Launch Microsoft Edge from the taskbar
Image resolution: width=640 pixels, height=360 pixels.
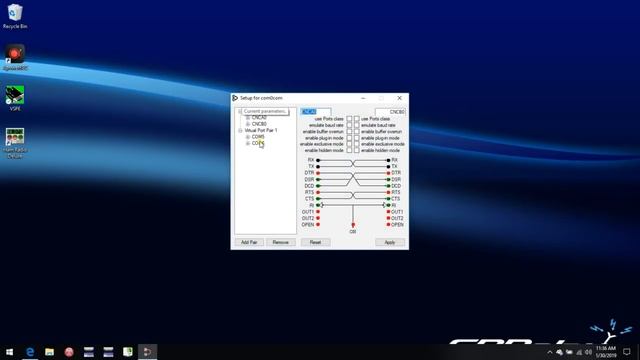click(x=30, y=352)
